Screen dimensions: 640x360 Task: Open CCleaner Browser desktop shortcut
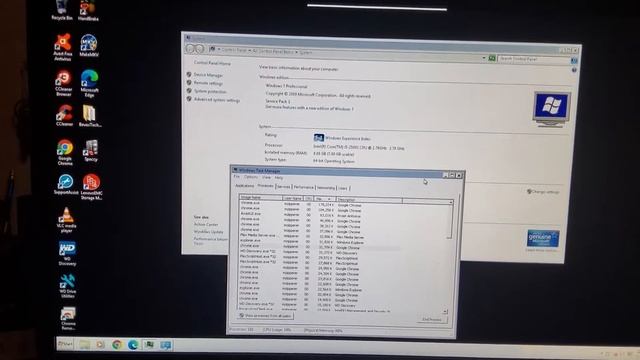tap(63, 83)
